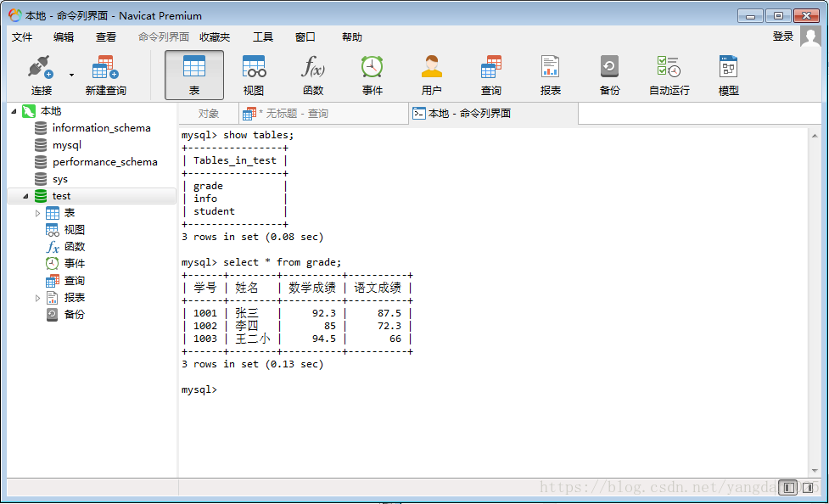The image size is (829, 504).
Task: Click the 模型 (Models) toolbar icon
Action: (727, 74)
